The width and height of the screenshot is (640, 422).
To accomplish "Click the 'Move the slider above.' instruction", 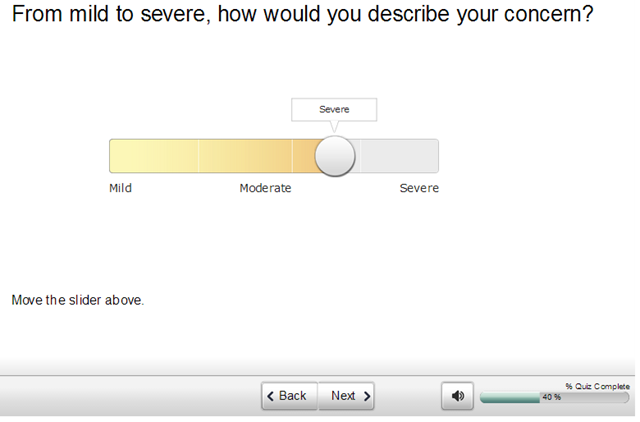I will [x=78, y=299].
